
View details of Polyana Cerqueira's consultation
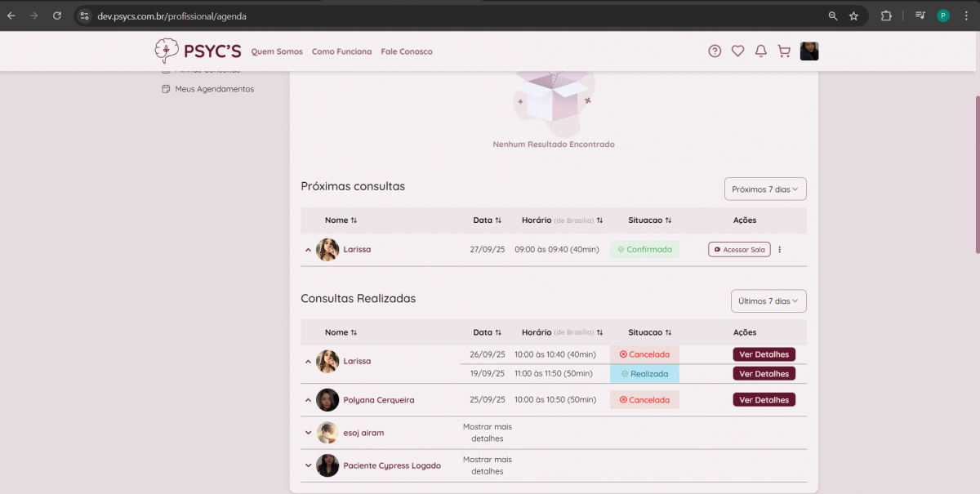pyautogui.click(x=764, y=400)
